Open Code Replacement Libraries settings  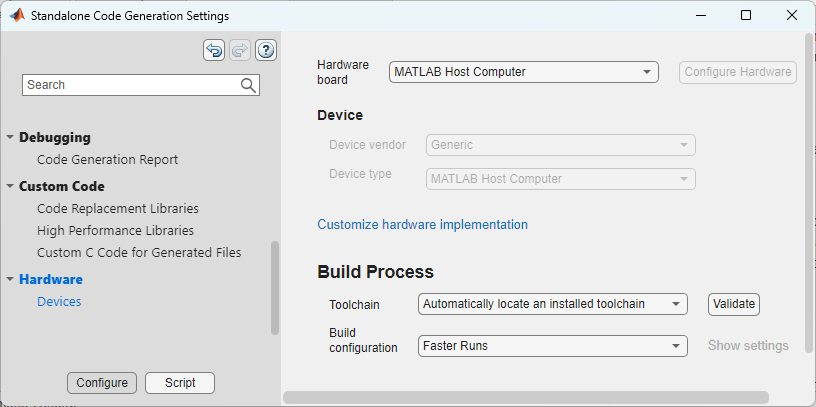pos(117,208)
